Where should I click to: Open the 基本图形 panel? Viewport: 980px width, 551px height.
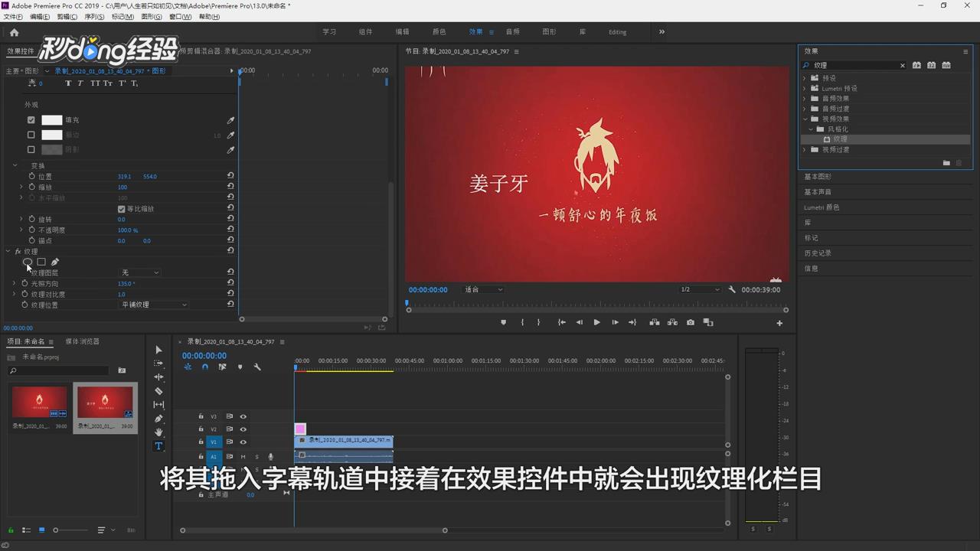(x=818, y=177)
